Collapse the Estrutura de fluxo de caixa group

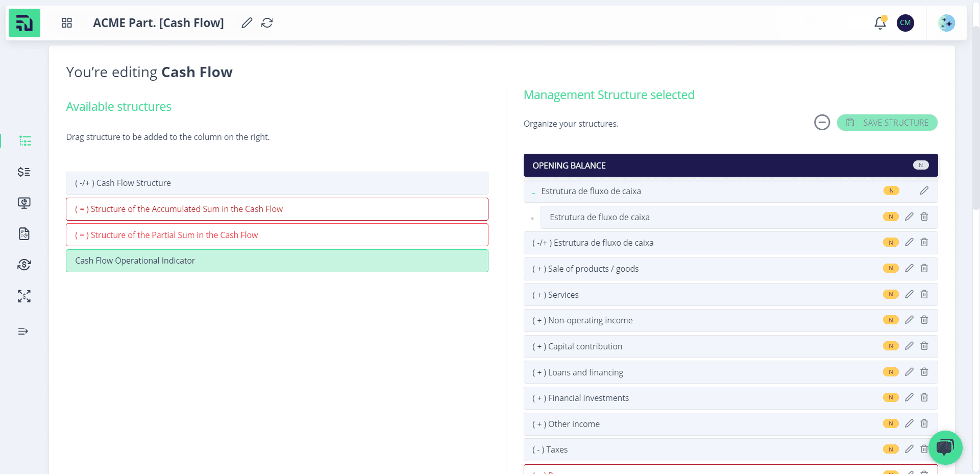coord(533,192)
